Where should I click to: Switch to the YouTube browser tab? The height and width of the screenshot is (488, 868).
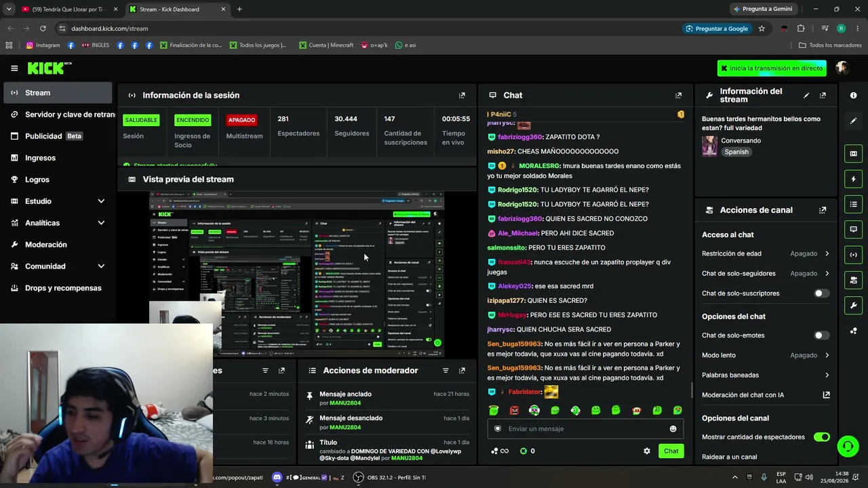click(68, 9)
